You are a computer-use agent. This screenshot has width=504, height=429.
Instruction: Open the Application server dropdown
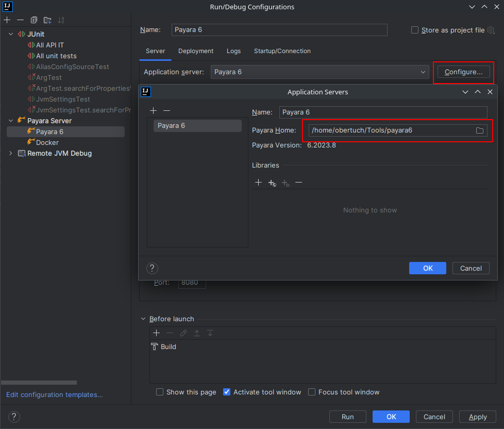point(423,72)
